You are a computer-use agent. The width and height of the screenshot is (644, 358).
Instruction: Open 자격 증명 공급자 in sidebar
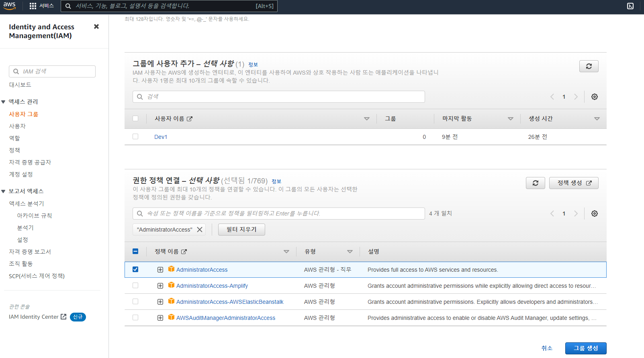(x=30, y=162)
